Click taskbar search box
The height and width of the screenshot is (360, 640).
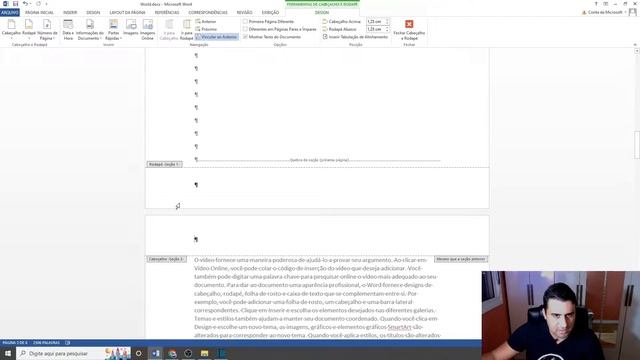click(73, 353)
